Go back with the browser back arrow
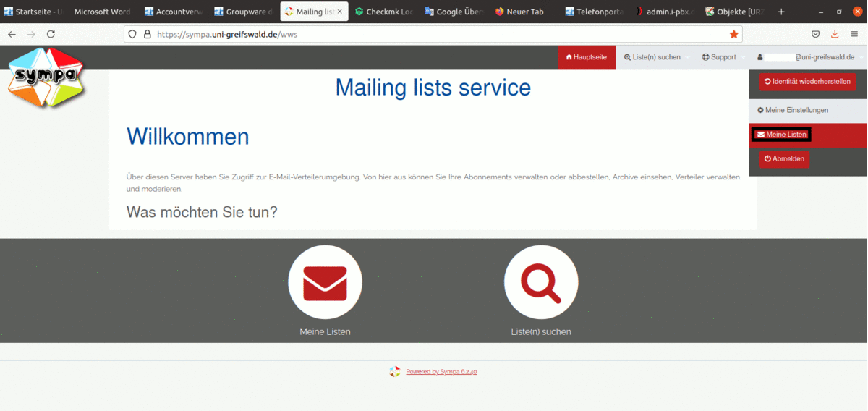The width and height of the screenshot is (868, 411). click(x=12, y=34)
